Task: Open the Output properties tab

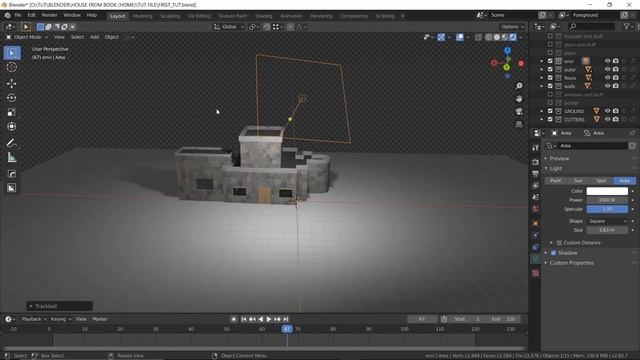Action: [536, 174]
